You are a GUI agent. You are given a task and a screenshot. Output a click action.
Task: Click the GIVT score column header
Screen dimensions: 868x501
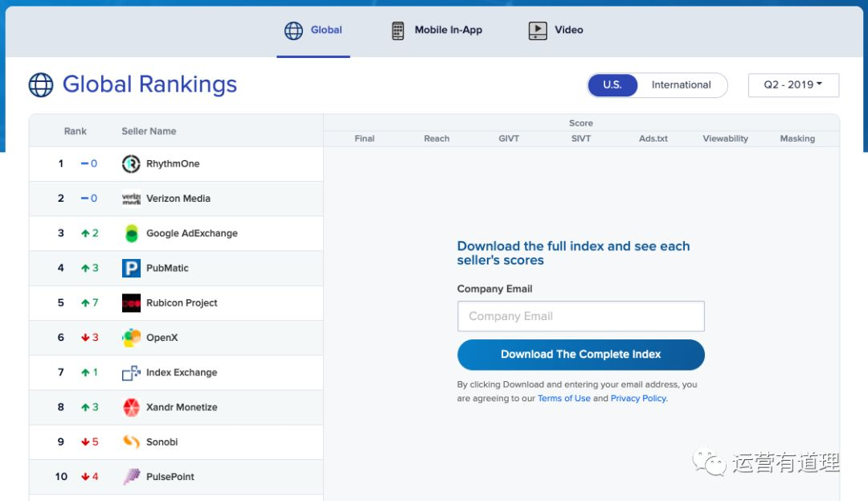(509, 138)
